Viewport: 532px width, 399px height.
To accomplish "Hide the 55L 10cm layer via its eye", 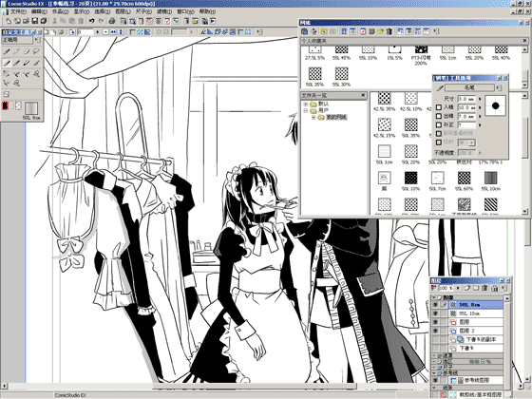I will pos(435,313).
